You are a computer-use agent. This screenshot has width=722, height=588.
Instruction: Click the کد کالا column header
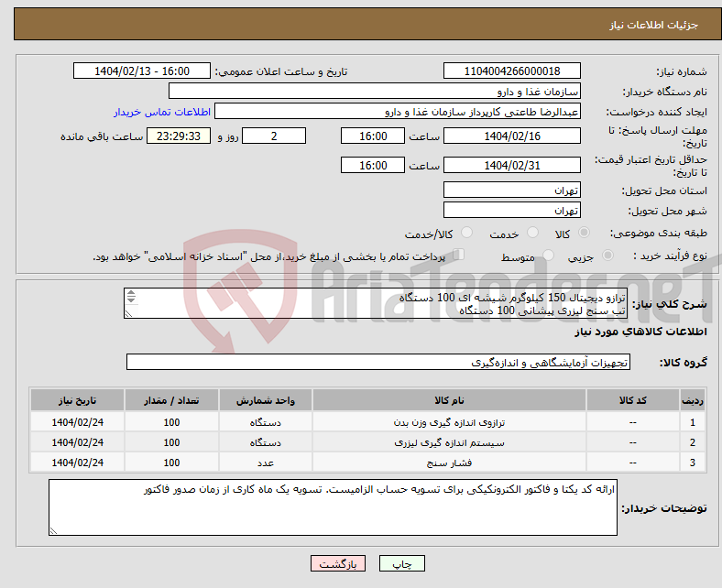point(633,400)
